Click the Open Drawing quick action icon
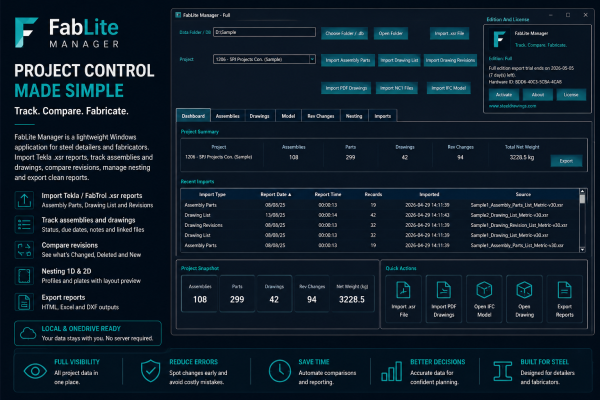The width and height of the screenshot is (600, 400). [524, 290]
